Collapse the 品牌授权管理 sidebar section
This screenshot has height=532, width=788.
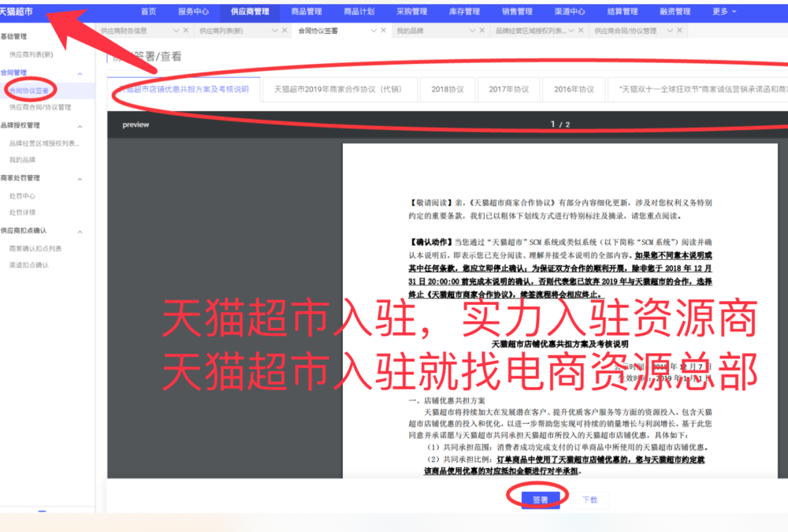(80, 126)
